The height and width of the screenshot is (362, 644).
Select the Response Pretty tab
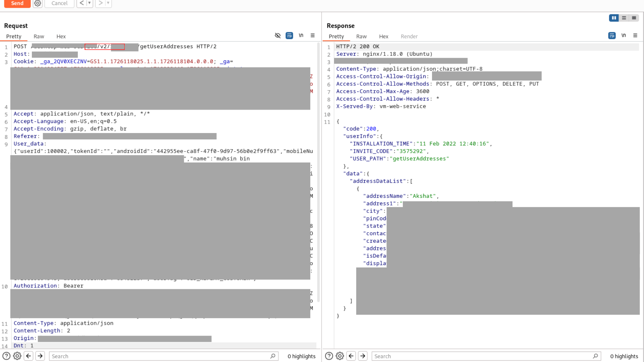coord(336,36)
